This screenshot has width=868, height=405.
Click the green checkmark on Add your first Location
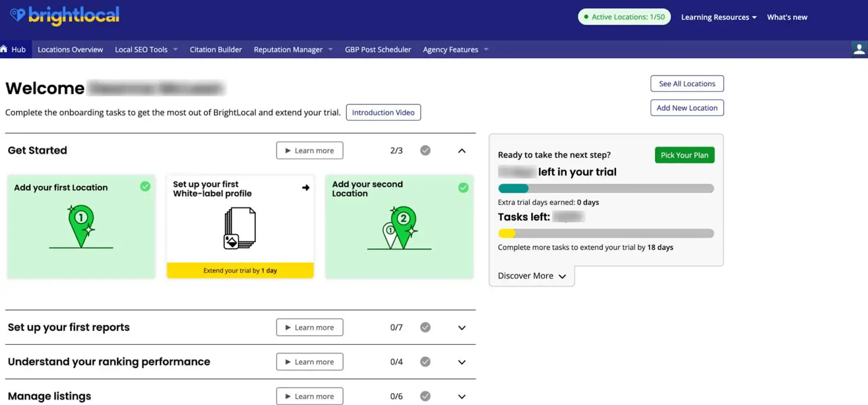tap(145, 187)
